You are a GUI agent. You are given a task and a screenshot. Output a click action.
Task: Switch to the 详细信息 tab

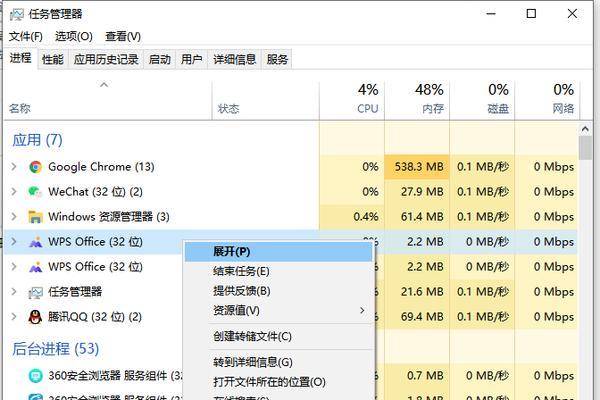[235, 59]
